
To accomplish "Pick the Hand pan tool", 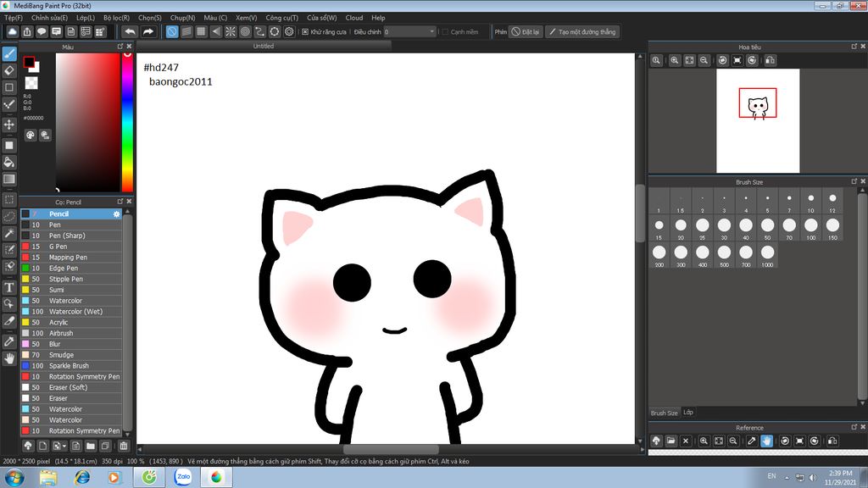I will 9,358.
